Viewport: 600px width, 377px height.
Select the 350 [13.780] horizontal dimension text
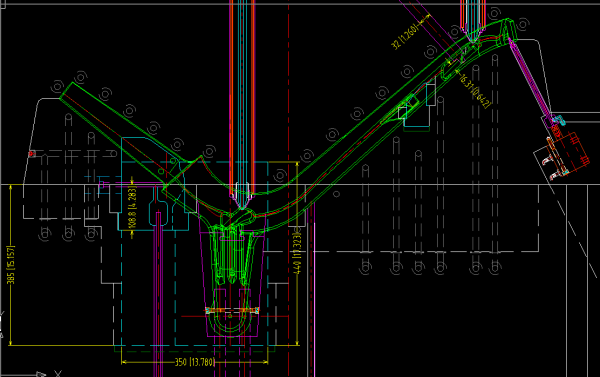coord(194,362)
